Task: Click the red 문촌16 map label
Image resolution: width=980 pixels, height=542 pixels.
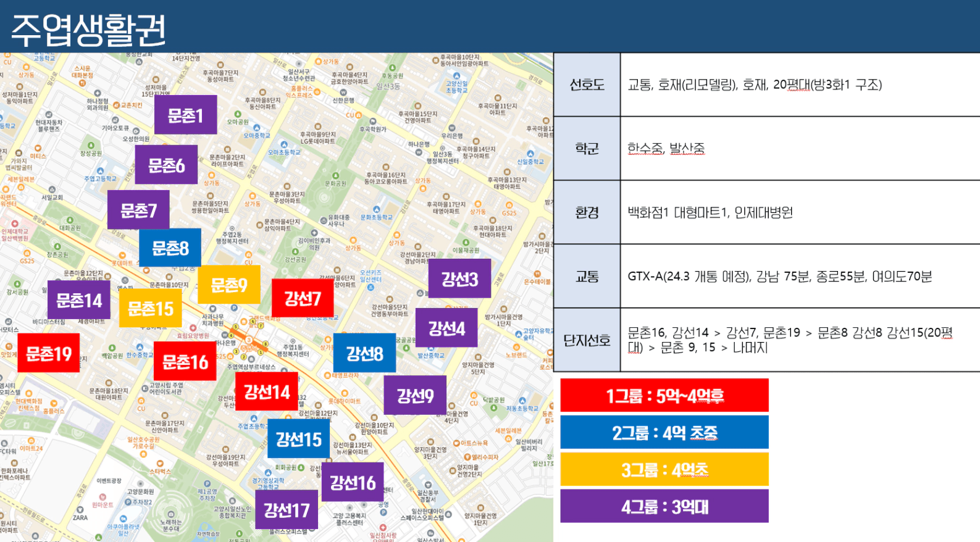Action: pyautogui.click(x=185, y=361)
